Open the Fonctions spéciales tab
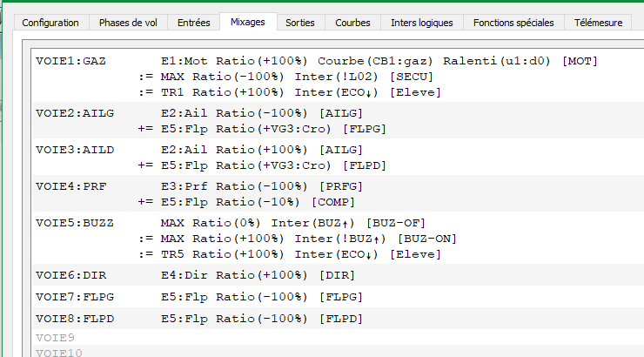Viewport: 644px width, 357px height. tap(513, 23)
